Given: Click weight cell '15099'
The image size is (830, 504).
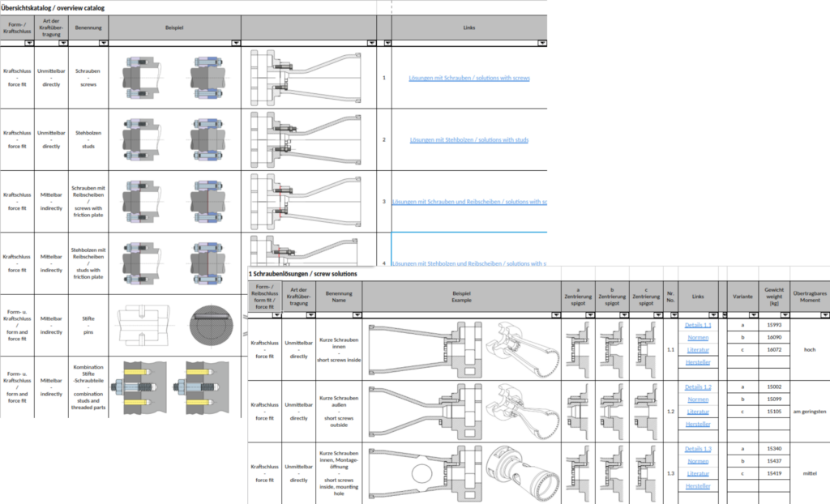Looking at the screenshot, I should pos(774,399).
